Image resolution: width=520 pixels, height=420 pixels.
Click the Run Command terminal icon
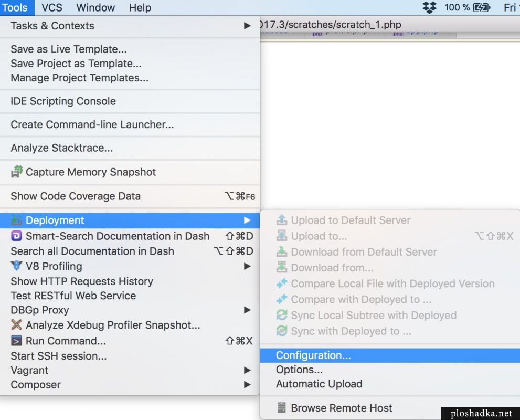17,341
